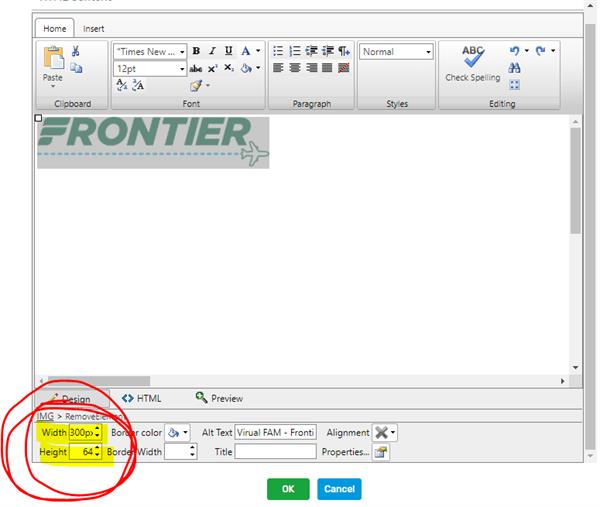Click the Find binoculars icon
600x507 pixels.
pyautogui.click(x=514, y=68)
